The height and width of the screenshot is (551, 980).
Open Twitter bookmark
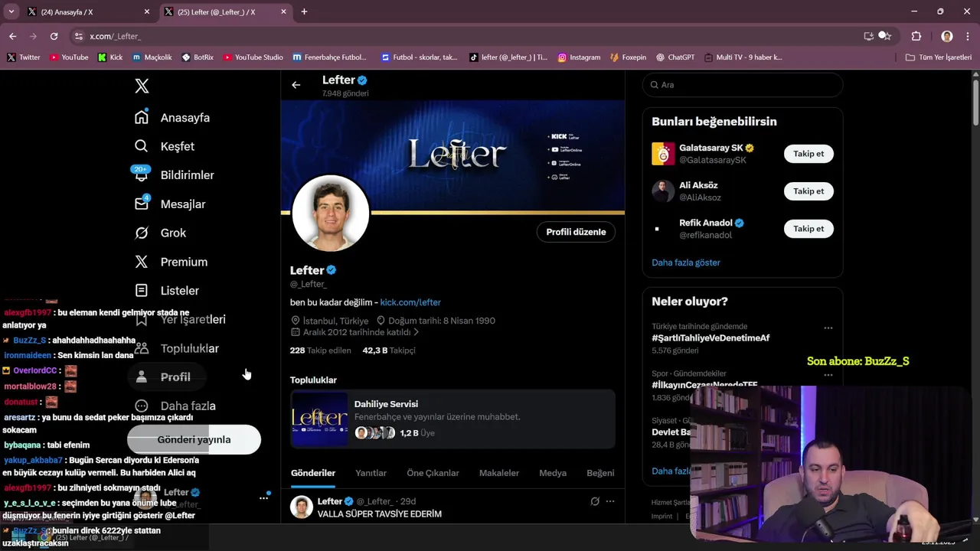24,57
